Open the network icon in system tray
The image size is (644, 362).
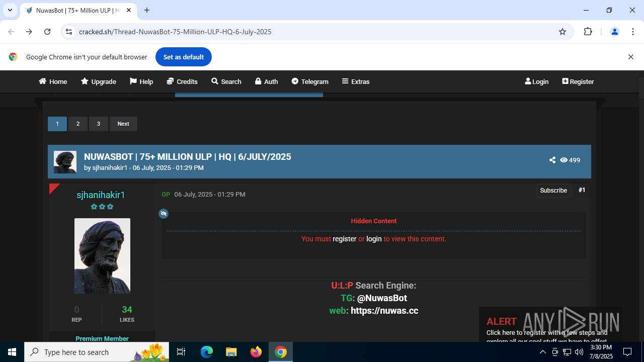point(567,352)
